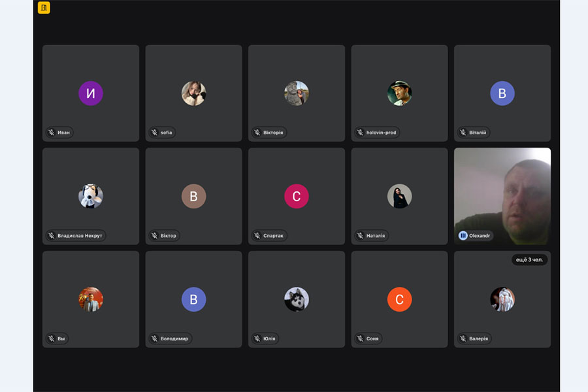Click muted mic icon beside Владислав Некрут
Image resolution: width=588 pixels, height=392 pixels.
coord(52,236)
